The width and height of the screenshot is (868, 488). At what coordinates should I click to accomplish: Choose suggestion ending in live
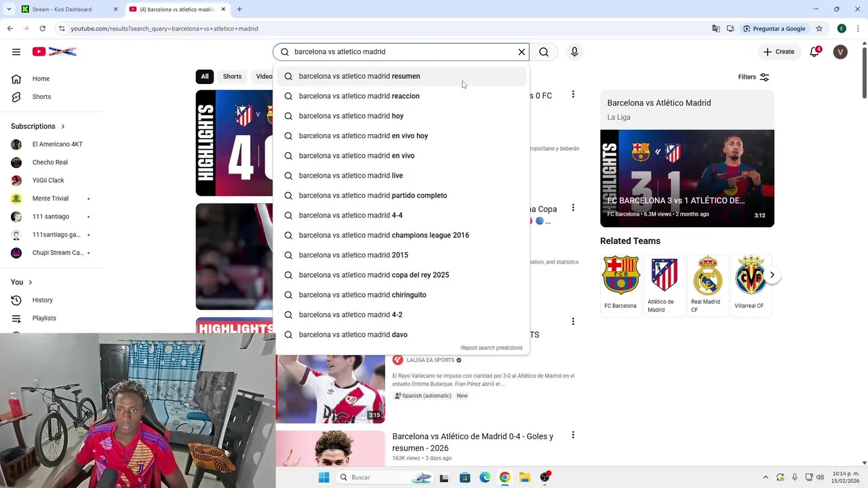pos(401,176)
